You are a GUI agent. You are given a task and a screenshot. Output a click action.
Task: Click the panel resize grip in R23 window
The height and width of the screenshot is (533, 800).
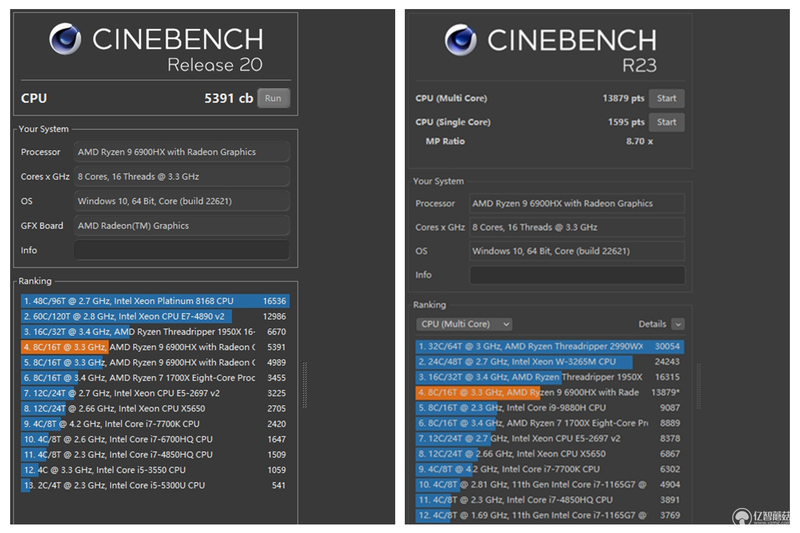click(x=698, y=386)
